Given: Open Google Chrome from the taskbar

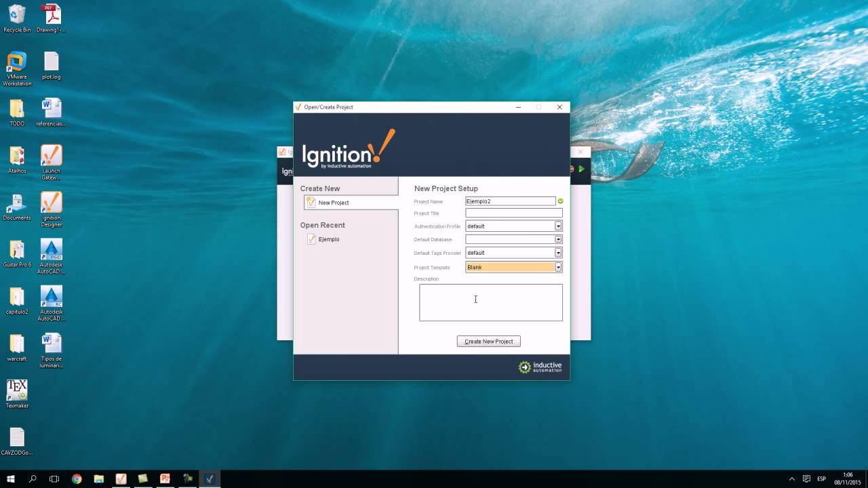Looking at the screenshot, I should point(77,479).
